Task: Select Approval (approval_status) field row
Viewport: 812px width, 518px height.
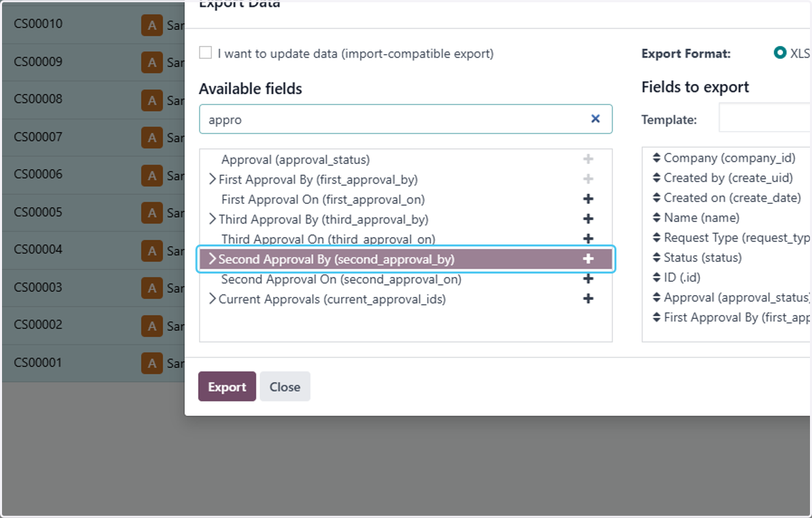Action: (406, 160)
